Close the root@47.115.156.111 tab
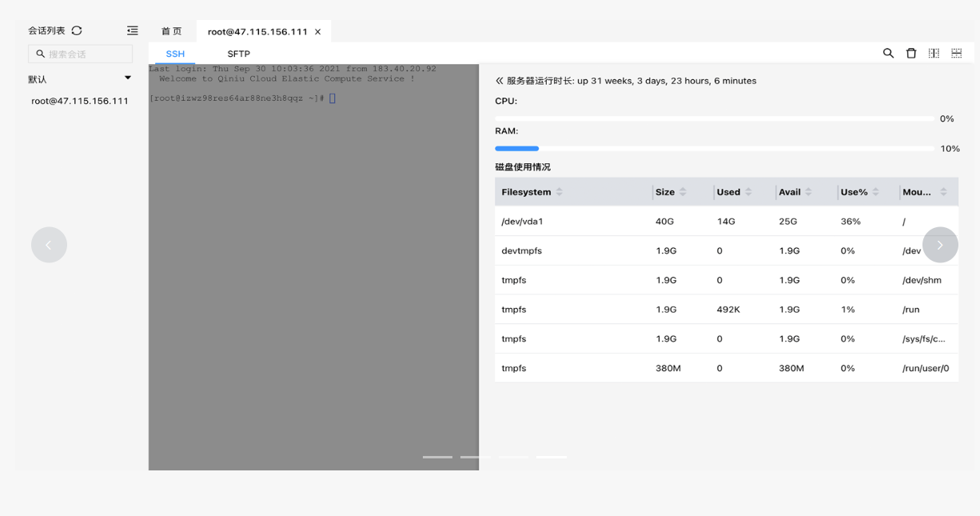This screenshot has height=516, width=980. [x=318, y=32]
